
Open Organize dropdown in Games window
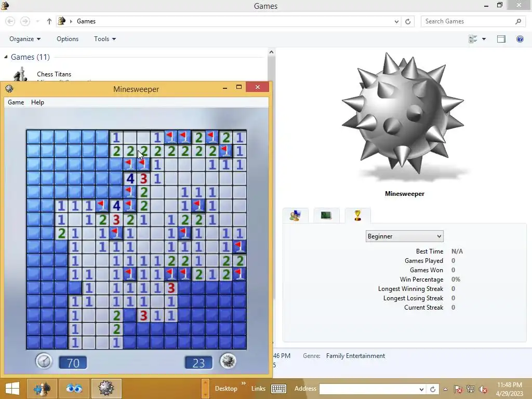click(25, 39)
